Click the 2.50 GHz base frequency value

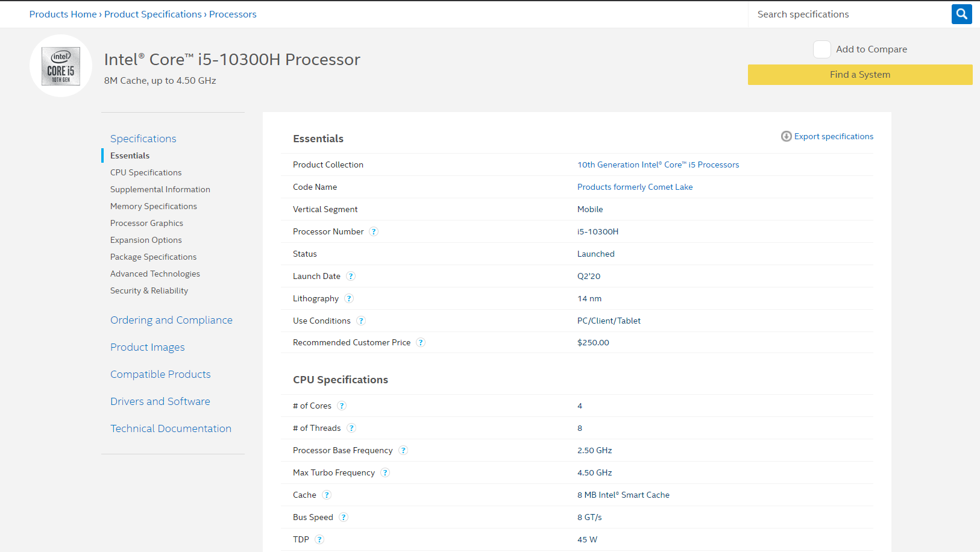(595, 450)
